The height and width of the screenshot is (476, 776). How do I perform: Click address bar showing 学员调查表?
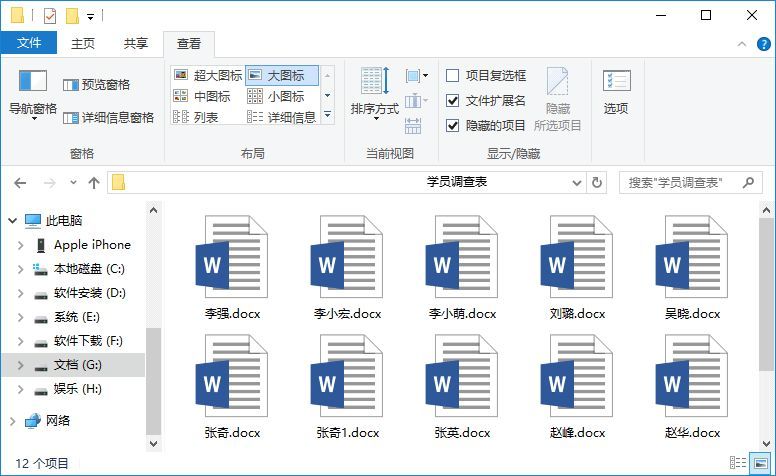tap(346, 183)
